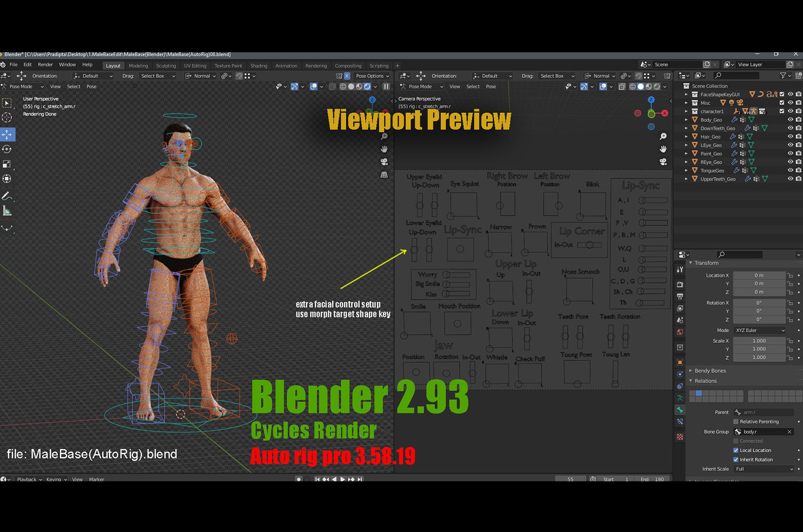
Task: Select the Move tool in left toolbar
Action: (7, 135)
